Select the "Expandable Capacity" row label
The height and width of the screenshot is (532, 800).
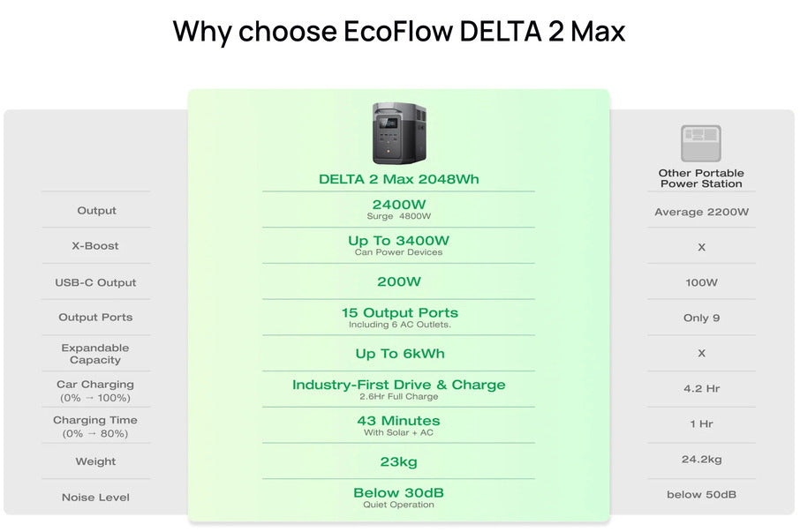[x=95, y=354]
